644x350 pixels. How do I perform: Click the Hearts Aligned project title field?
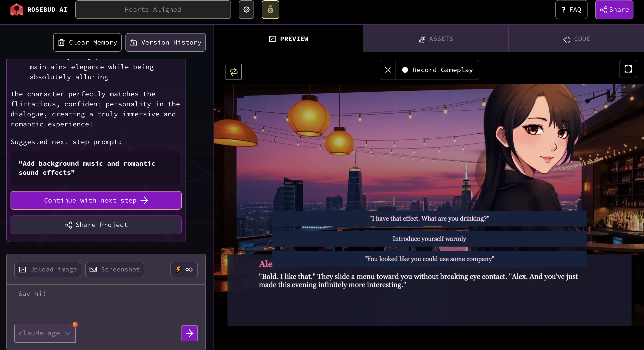153,10
